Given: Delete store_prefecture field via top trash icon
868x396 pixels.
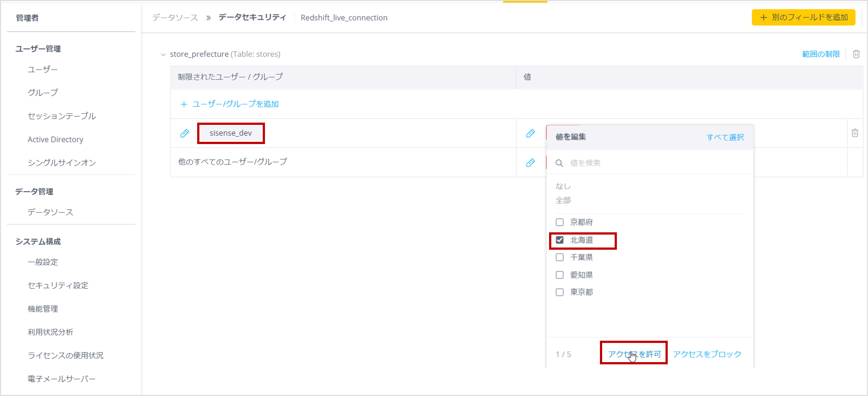Looking at the screenshot, I should pos(856,54).
